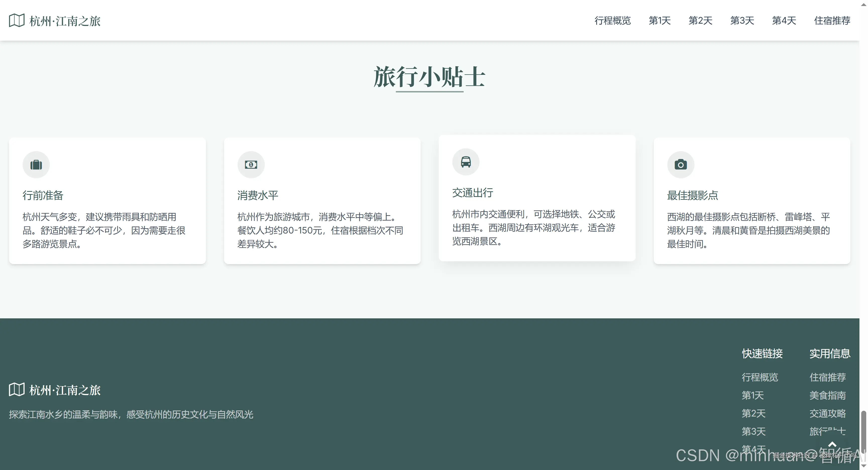868x470 pixels.
Task: Go to 第1天 in top navigation
Action: coord(660,21)
